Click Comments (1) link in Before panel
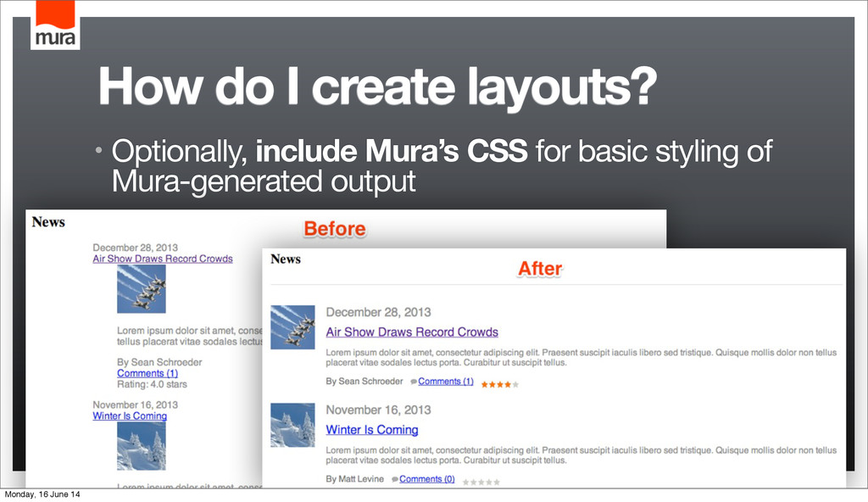The width and height of the screenshot is (868, 502). point(147,373)
